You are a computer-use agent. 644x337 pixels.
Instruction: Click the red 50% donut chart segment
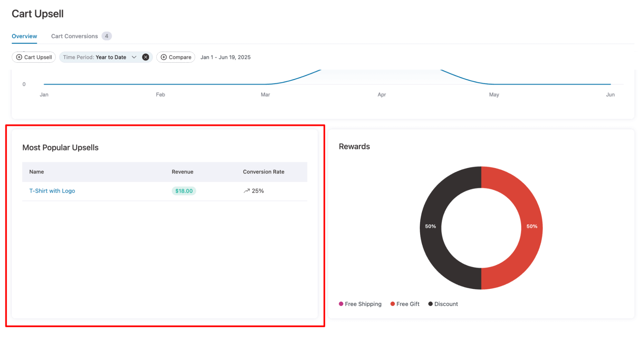point(532,226)
